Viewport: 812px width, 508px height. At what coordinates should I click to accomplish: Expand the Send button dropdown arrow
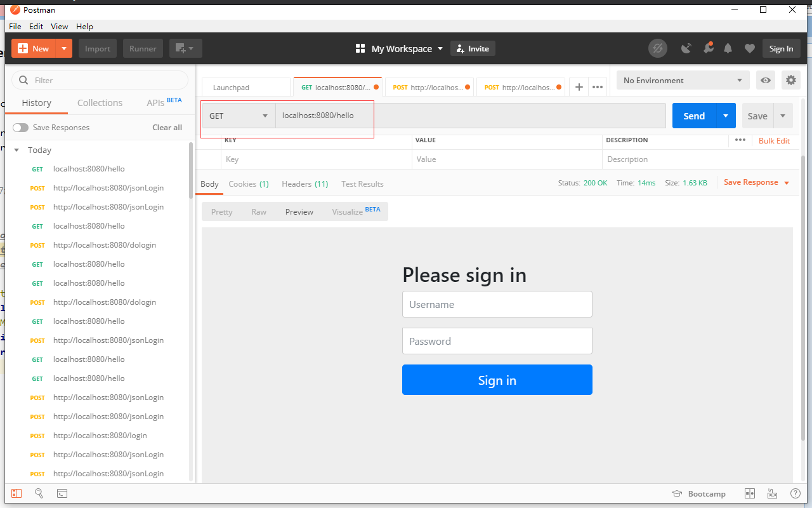pos(726,116)
